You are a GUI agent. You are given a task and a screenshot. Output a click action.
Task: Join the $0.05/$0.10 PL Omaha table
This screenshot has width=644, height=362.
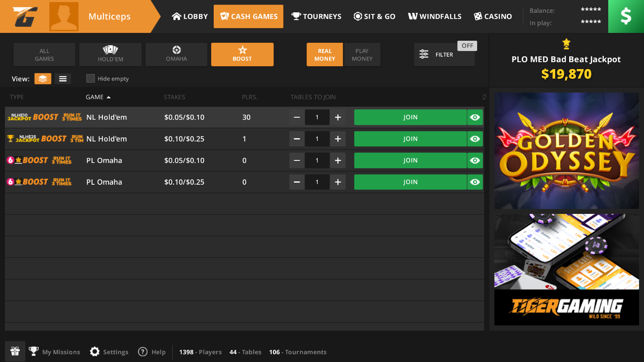[x=410, y=160]
